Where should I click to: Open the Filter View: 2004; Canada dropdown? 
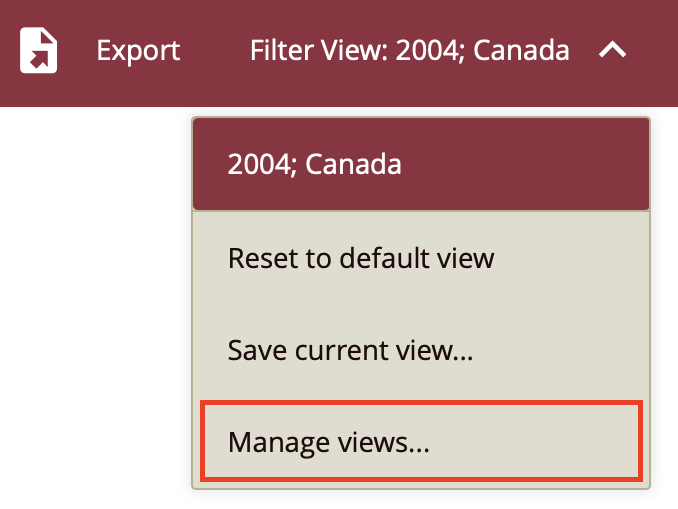tap(410, 51)
